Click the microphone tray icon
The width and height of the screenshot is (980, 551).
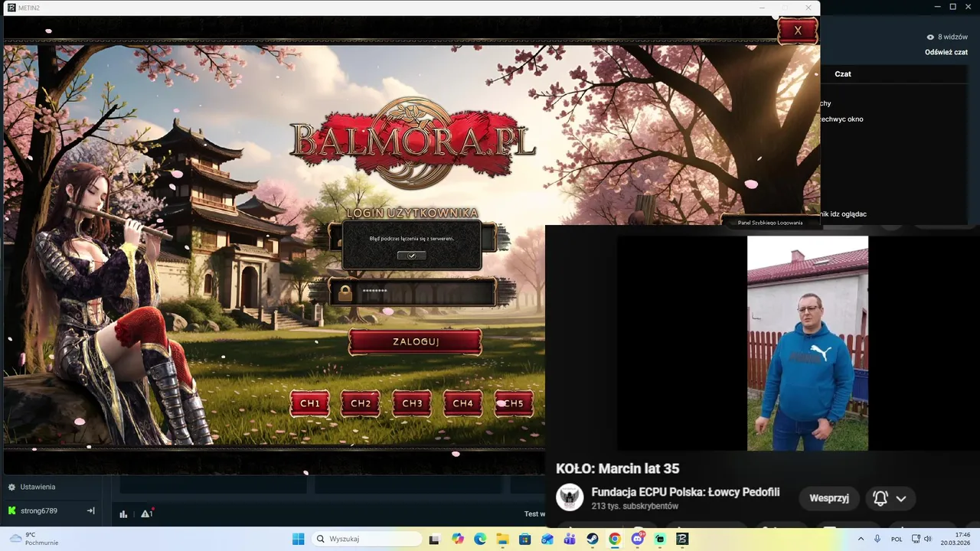[877, 539]
